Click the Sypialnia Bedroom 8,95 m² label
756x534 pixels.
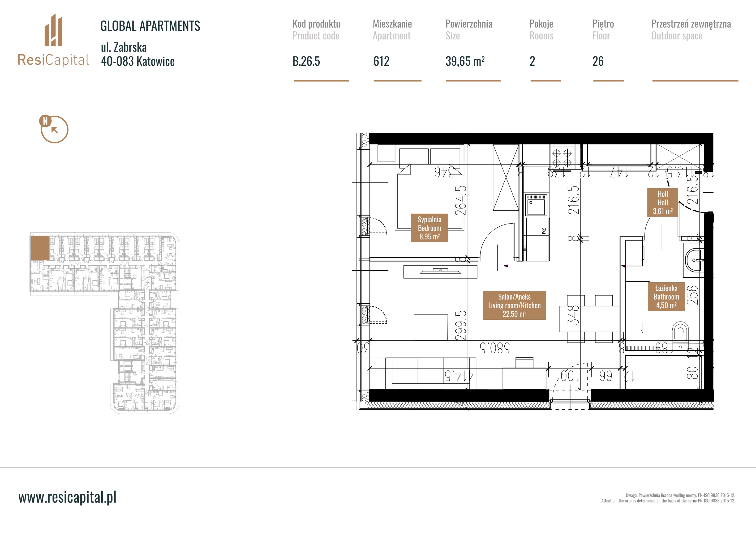[x=429, y=228]
